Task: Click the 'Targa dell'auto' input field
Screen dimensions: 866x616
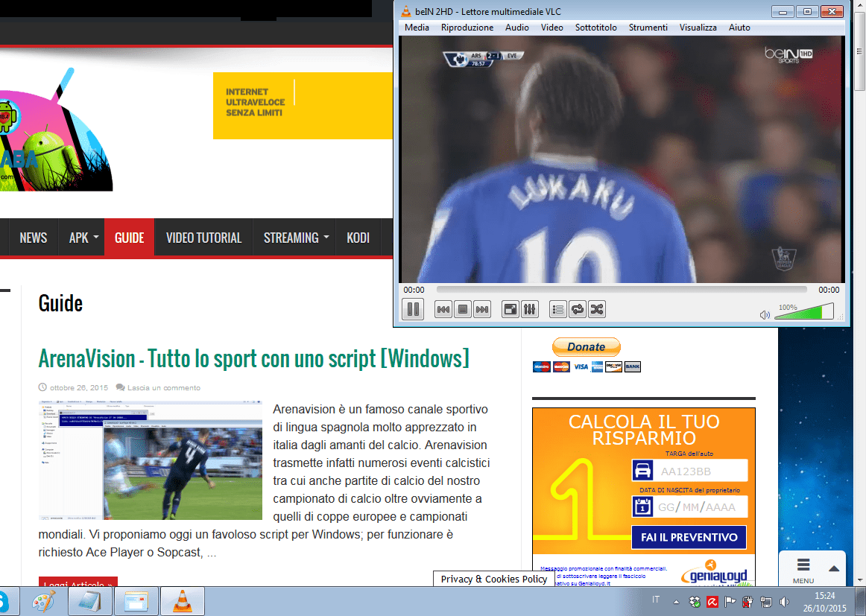Action: (x=701, y=471)
